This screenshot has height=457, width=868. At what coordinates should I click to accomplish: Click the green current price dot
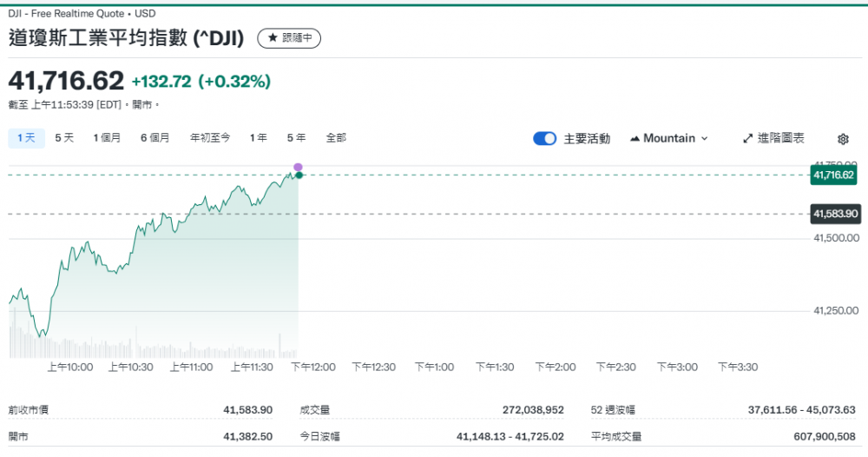point(299,176)
